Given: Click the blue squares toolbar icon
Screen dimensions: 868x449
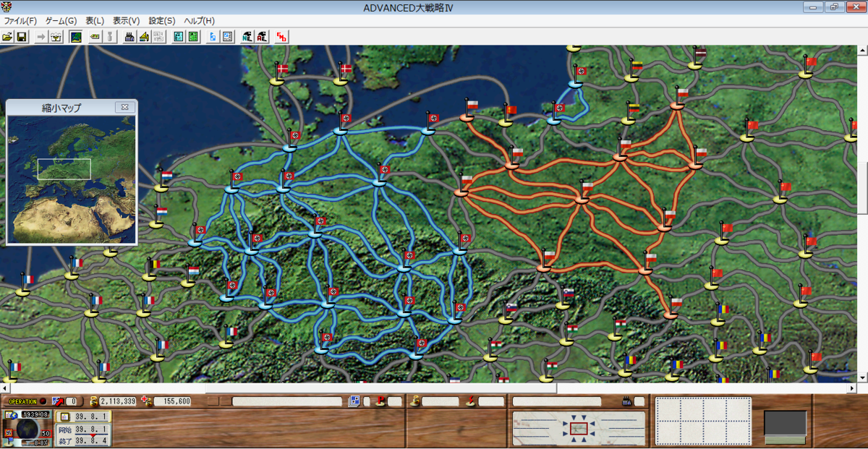Looking at the screenshot, I should tap(213, 36).
